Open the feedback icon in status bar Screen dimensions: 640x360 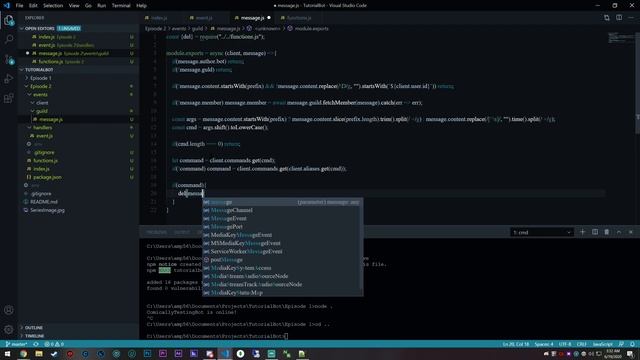[621, 344]
